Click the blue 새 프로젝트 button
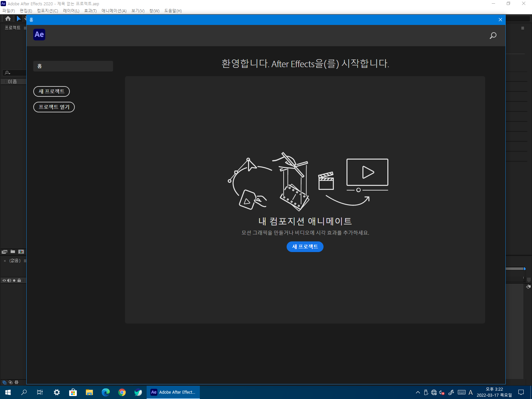The width and height of the screenshot is (532, 399). [x=305, y=247]
